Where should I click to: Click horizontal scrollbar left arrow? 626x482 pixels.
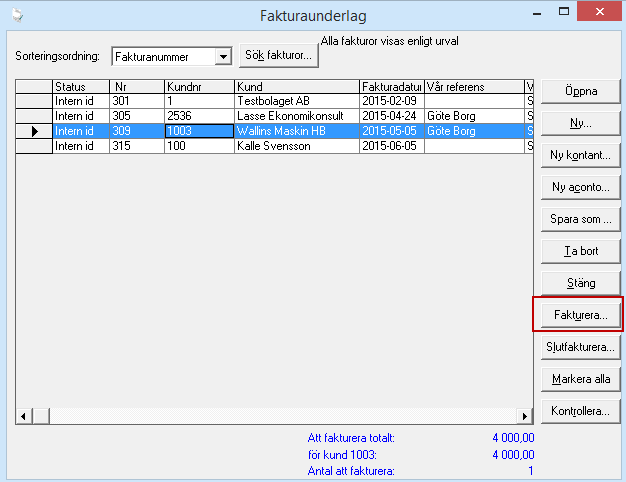24,417
